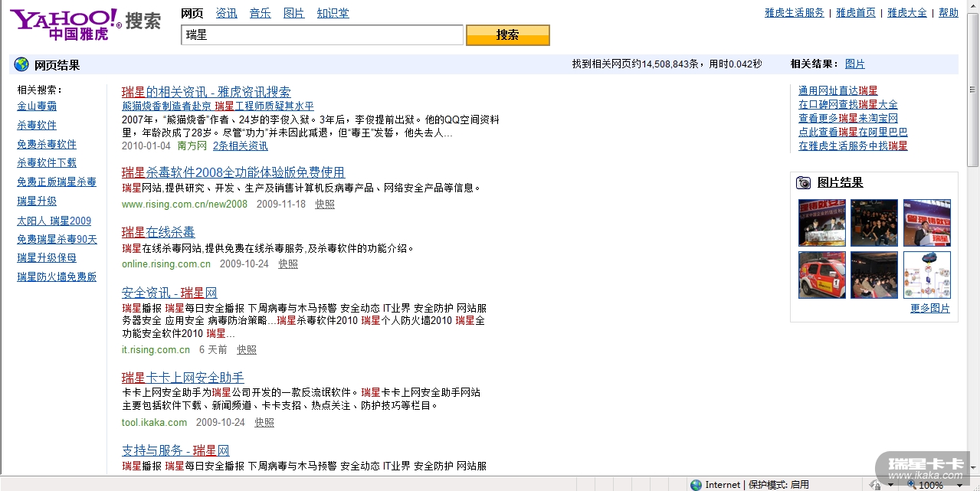Click the vertical scrollbar up arrow
980x491 pixels.
pyautogui.click(x=973, y=7)
